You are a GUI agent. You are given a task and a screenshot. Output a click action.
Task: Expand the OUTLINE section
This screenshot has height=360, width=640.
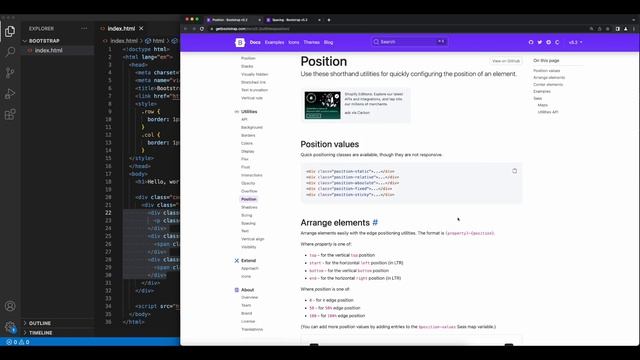[40, 323]
